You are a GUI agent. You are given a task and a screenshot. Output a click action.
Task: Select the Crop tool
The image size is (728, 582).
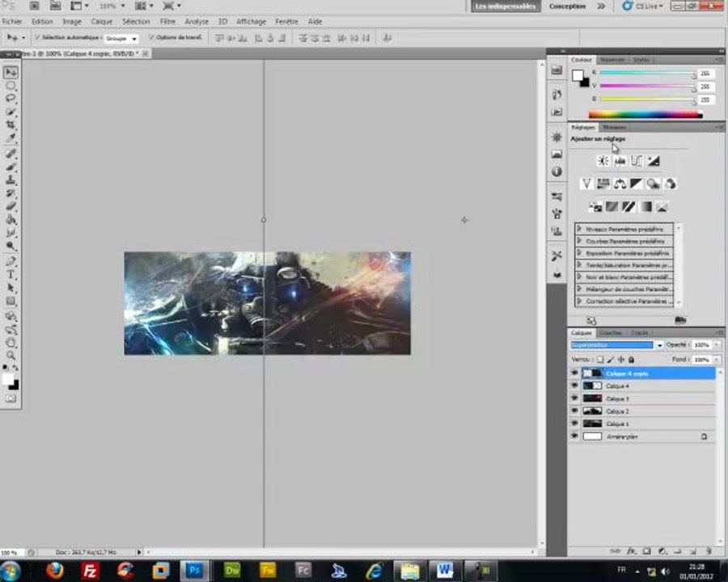pos(11,124)
